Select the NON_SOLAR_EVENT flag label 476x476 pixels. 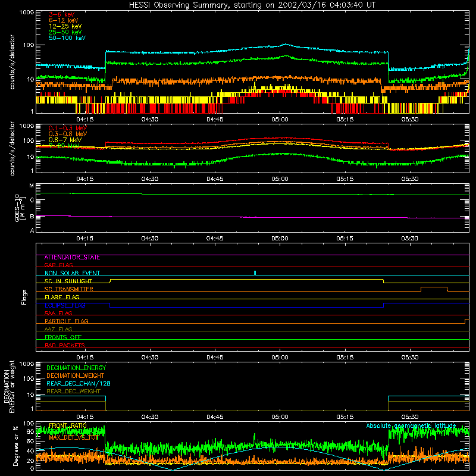72,273
